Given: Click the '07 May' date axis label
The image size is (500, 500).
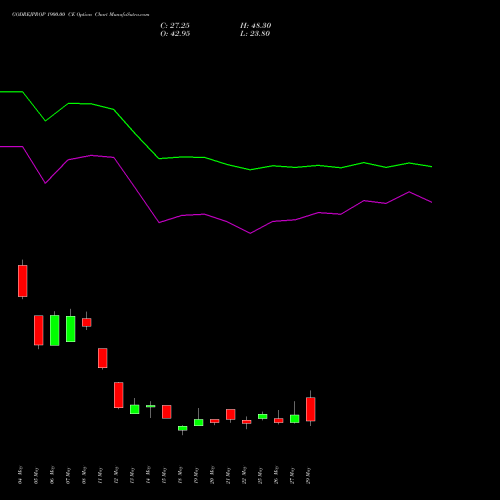Looking at the screenshot, I should [x=68, y=475].
